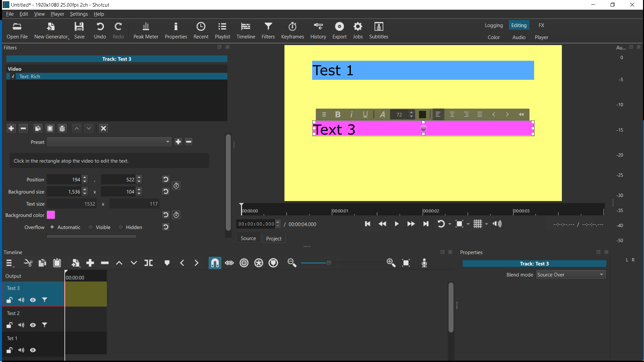
Task: Click bold in the text toolbar
Action: [338, 115]
